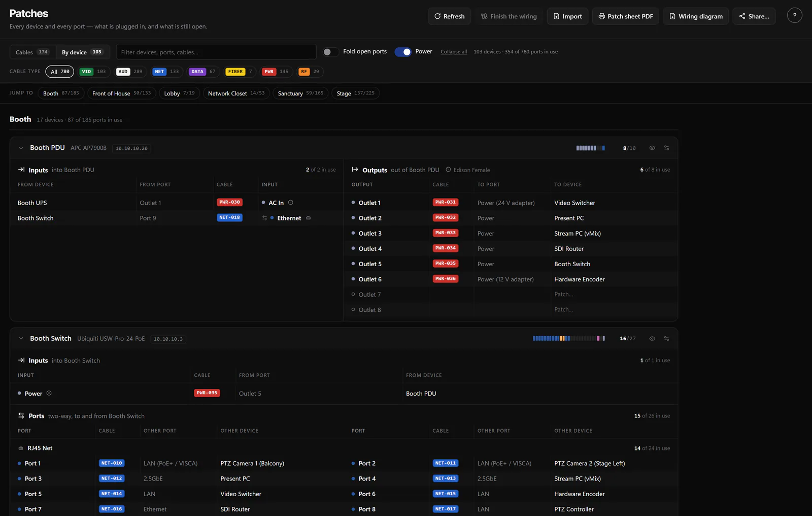Click the RJ45 Net group connector icon
The height and width of the screenshot is (516, 812).
[21, 448]
